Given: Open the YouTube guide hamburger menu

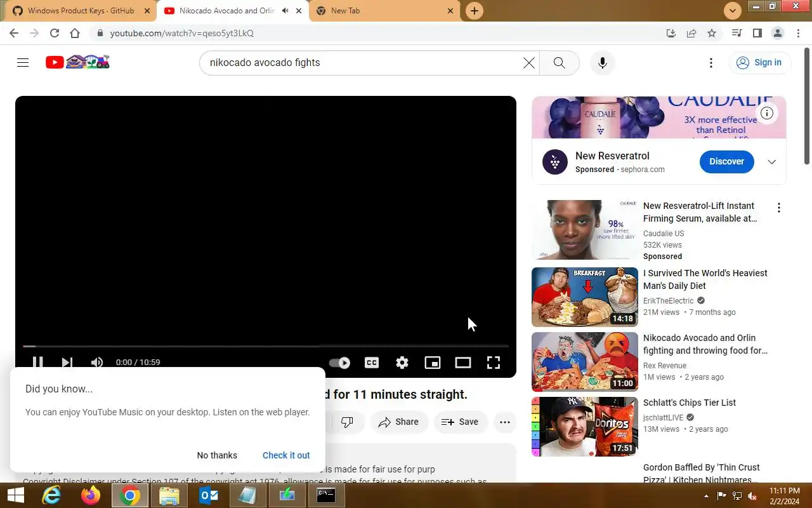Looking at the screenshot, I should pyautogui.click(x=23, y=62).
